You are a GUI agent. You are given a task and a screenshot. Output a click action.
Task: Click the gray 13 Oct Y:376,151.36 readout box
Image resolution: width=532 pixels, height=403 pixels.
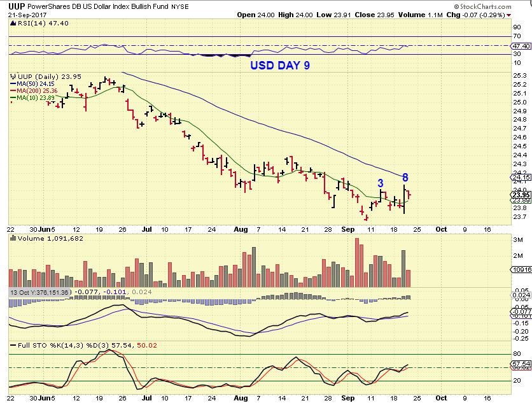39,292
